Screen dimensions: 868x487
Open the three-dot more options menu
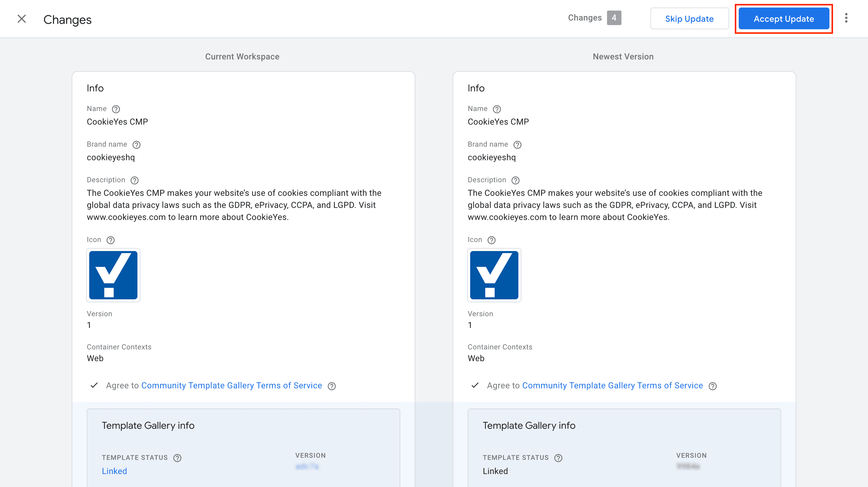846,18
